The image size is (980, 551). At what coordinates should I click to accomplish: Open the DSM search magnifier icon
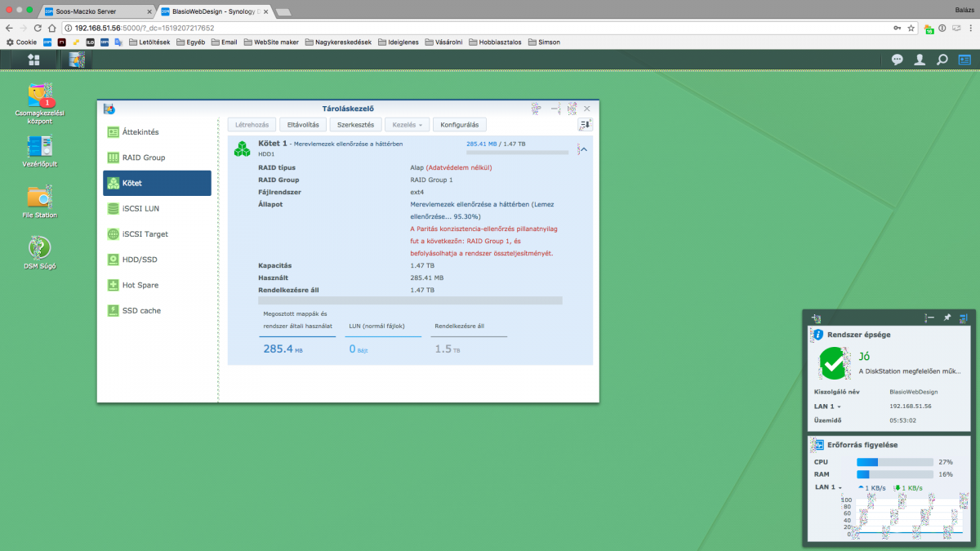[942, 60]
